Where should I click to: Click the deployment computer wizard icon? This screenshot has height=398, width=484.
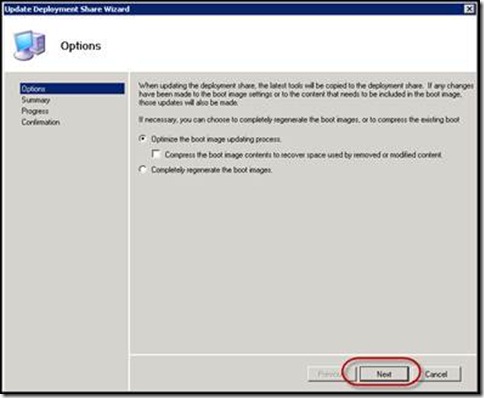tap(29, 45)
